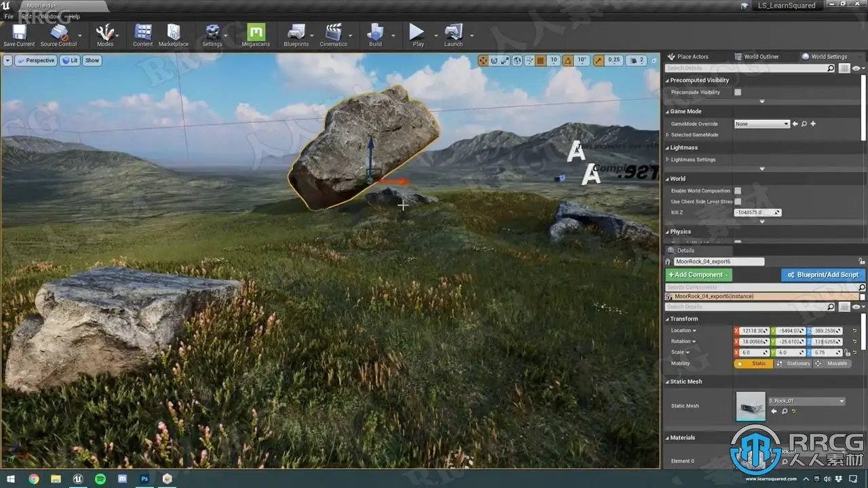The height and width of the screenshot is (488, 868).
Task: Open the Settings gear icon in toolbar
Action: [212, 33]
